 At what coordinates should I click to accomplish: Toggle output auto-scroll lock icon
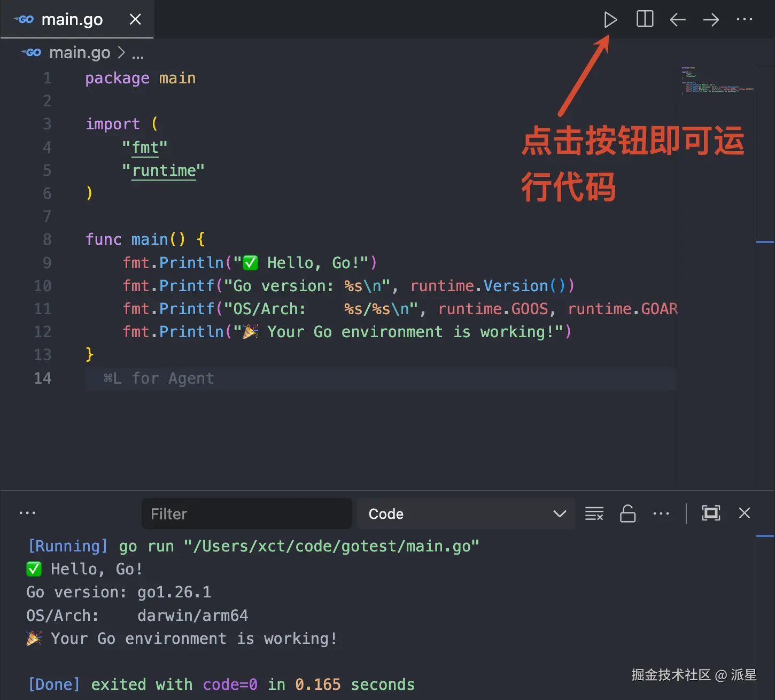tap(627, 514)
